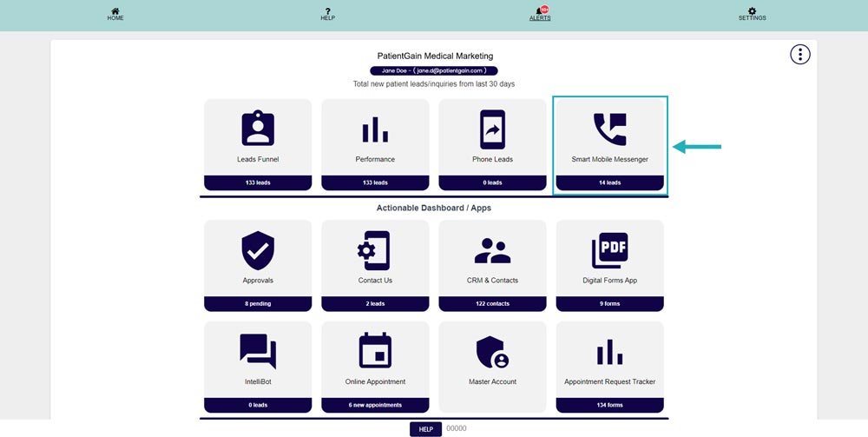This screenshot has width=868, height=437.
Task: Open Alerts in the top navigation
Action: [x=540, y=14]
